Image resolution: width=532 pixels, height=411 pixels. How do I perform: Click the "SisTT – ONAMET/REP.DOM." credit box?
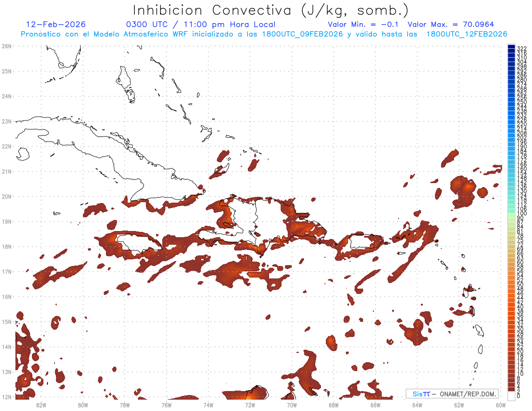coord(452,394)
